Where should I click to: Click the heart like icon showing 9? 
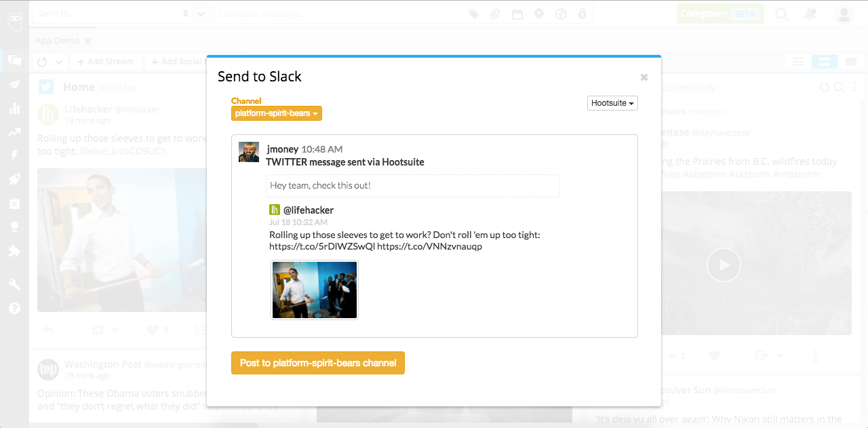tap(153, 330)
